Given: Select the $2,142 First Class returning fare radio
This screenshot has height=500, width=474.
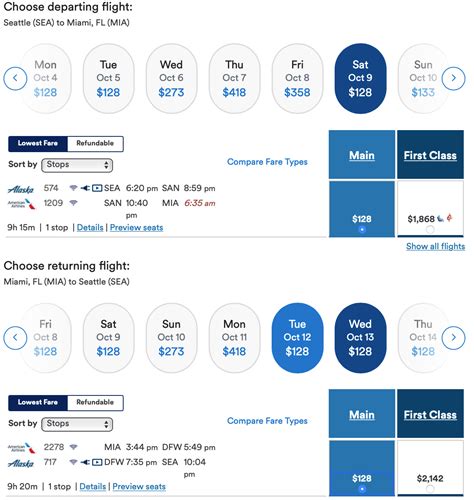Looking at the screenshot, I should pyautogui.click(x=430, y=489).
